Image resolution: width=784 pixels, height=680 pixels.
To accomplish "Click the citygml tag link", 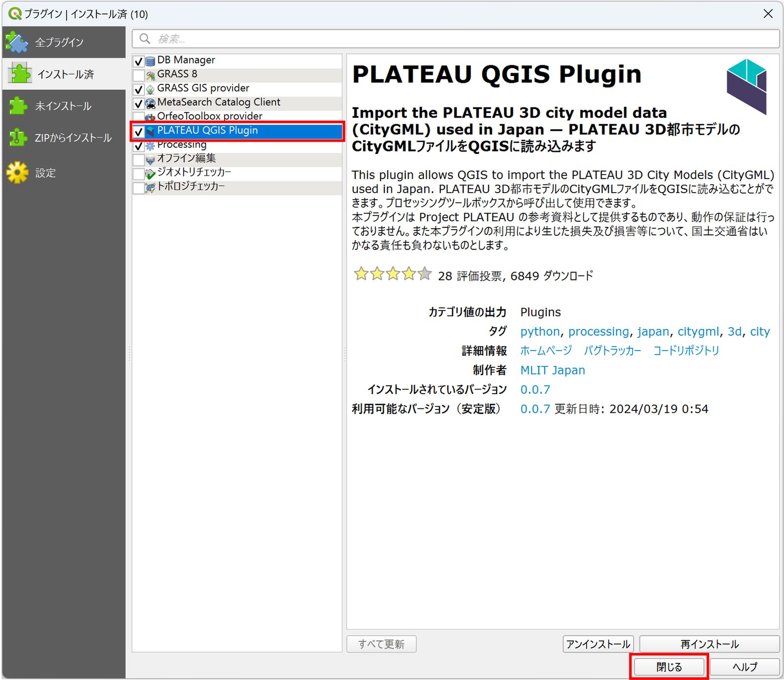I will click(x=698, y=331).
